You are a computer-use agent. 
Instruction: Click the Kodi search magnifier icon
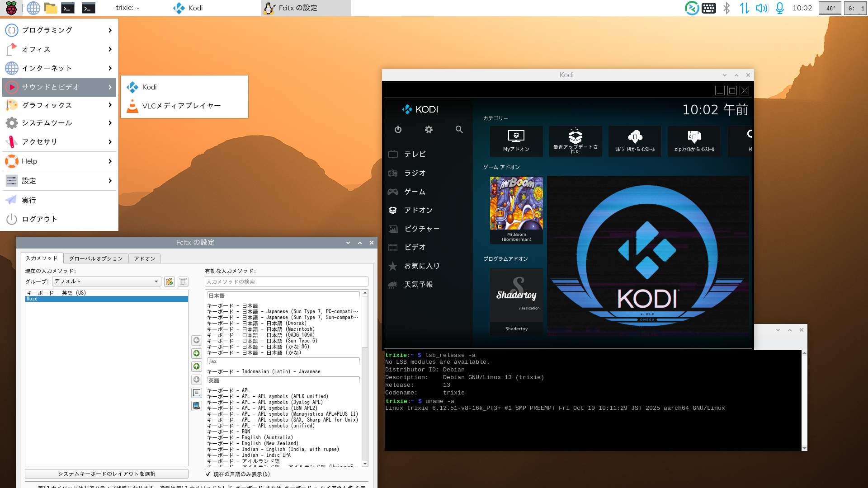[459, 130]
